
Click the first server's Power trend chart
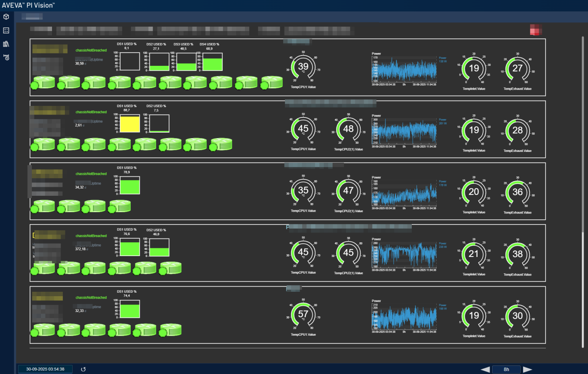coord(404,68)
